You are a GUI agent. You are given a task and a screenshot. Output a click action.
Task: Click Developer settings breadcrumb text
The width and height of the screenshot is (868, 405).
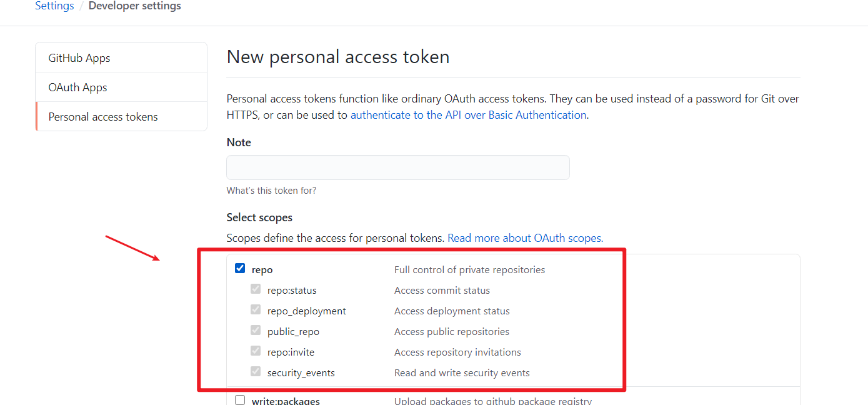click(x=134, y=6)
